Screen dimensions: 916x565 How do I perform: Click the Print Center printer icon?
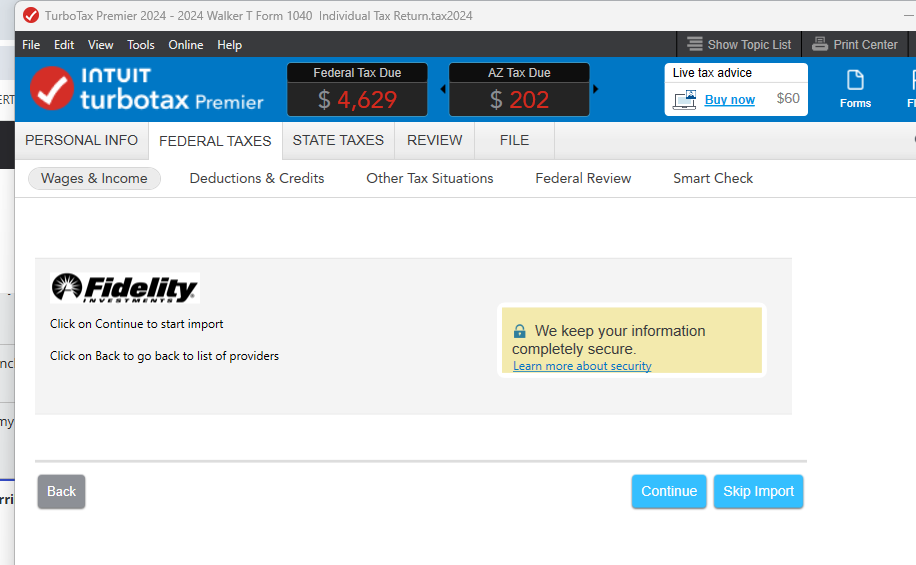point(820,44)
